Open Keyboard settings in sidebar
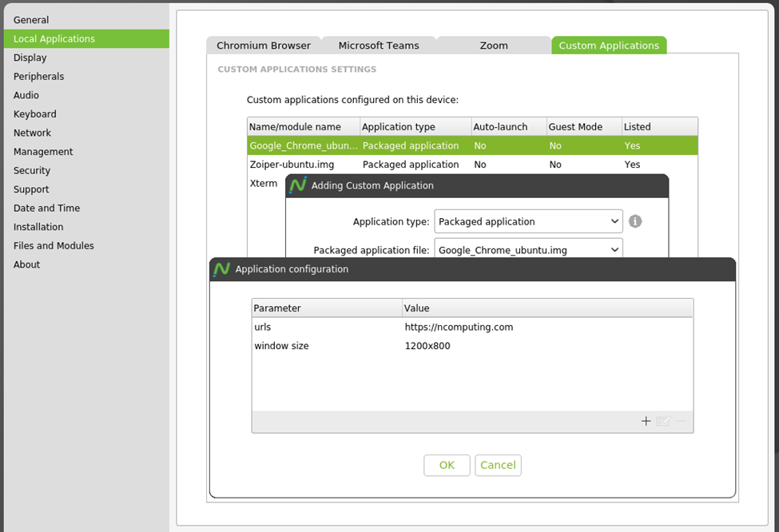Screen dimensions: 779x532 86,114
